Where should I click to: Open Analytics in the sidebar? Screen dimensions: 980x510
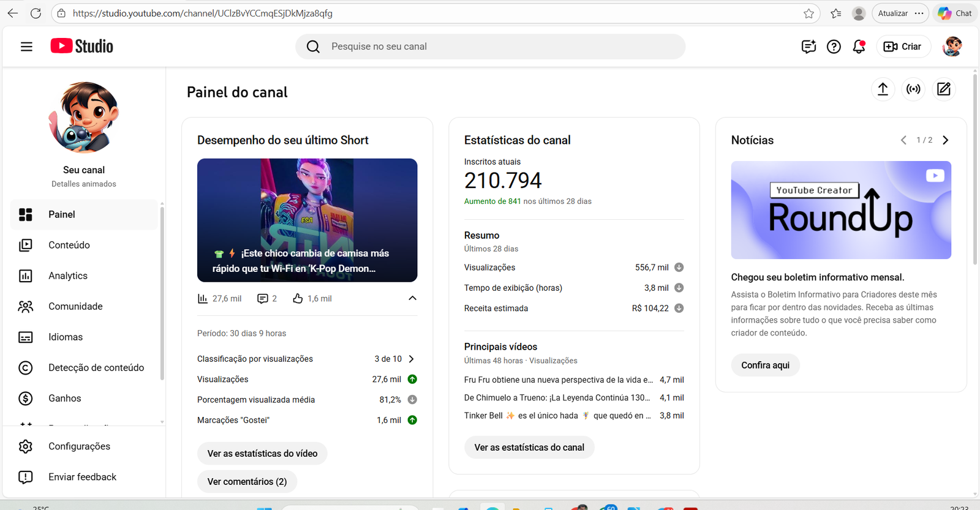[x=68, y=276]
